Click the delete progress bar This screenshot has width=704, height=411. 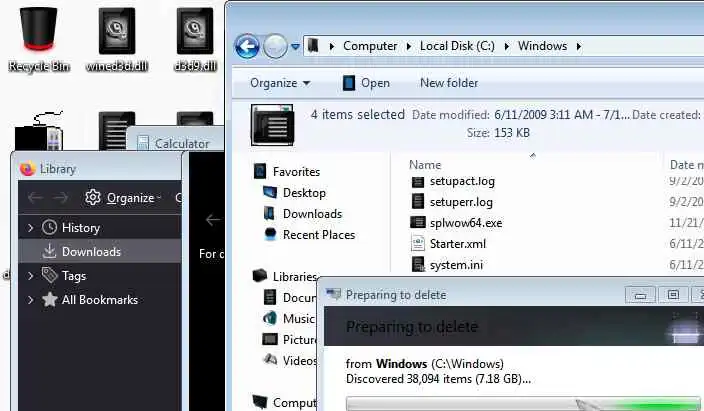pos(523,404)
